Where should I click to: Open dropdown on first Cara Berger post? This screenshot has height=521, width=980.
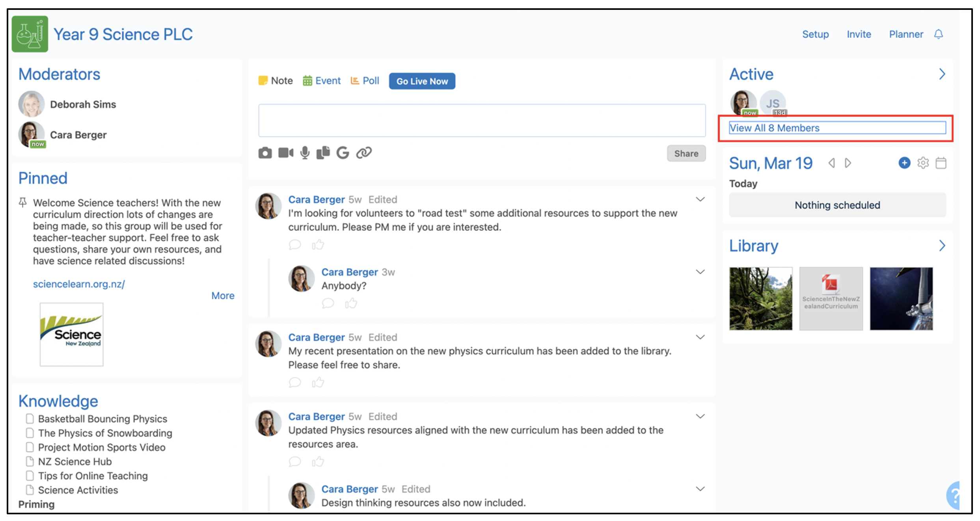click(x=700, y=199)
